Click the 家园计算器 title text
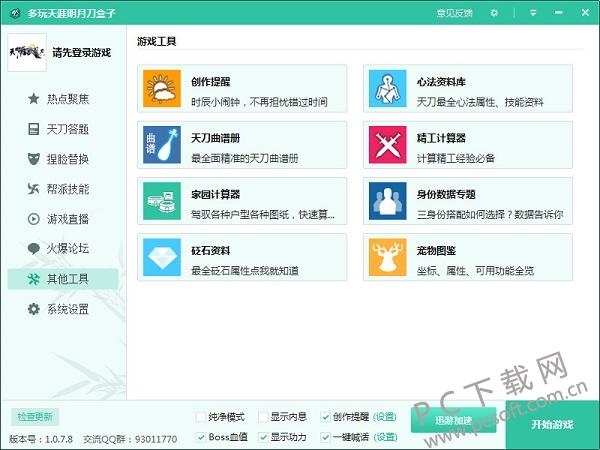Image resolution: width=600 pixels, height=450 pixels. tap(215, 194)
